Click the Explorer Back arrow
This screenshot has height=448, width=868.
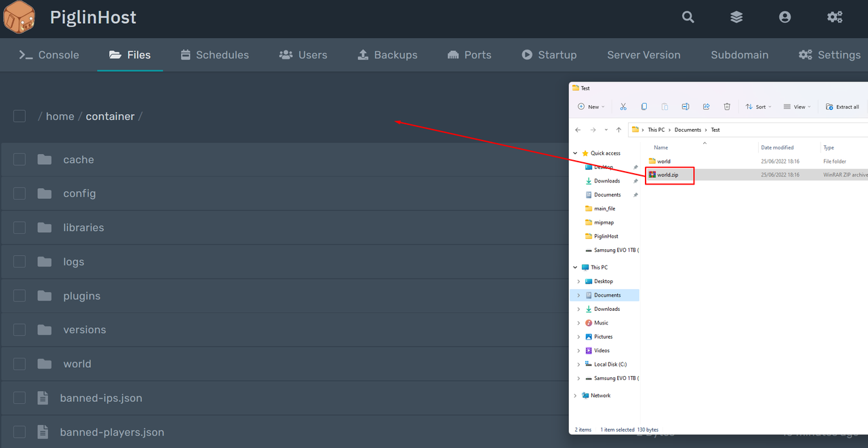(x=578, y=130)
